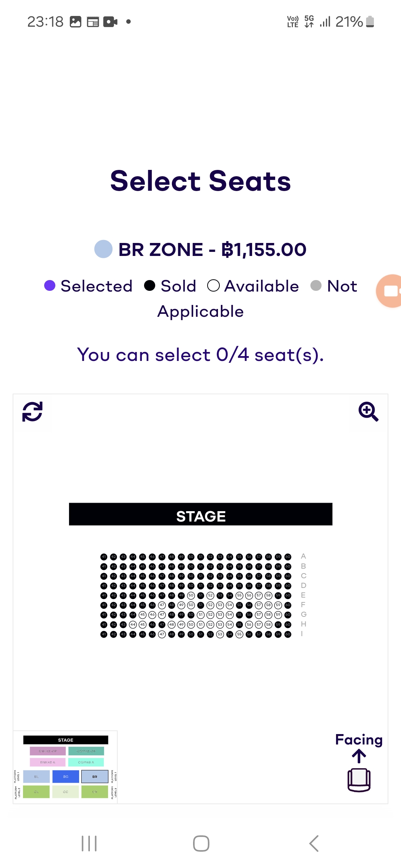Tap the Android home button
Viewport: 401px width, 868px height.
coord(201,844)
